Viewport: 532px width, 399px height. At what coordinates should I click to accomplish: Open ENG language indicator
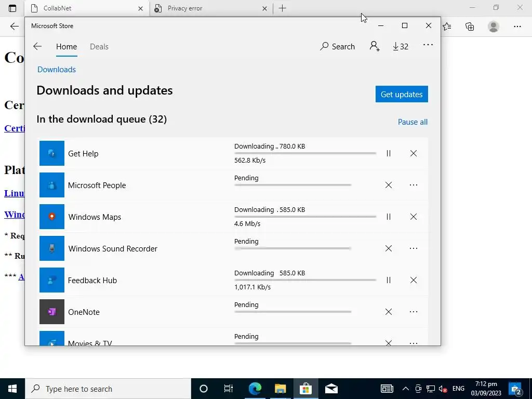pos(458,389)
